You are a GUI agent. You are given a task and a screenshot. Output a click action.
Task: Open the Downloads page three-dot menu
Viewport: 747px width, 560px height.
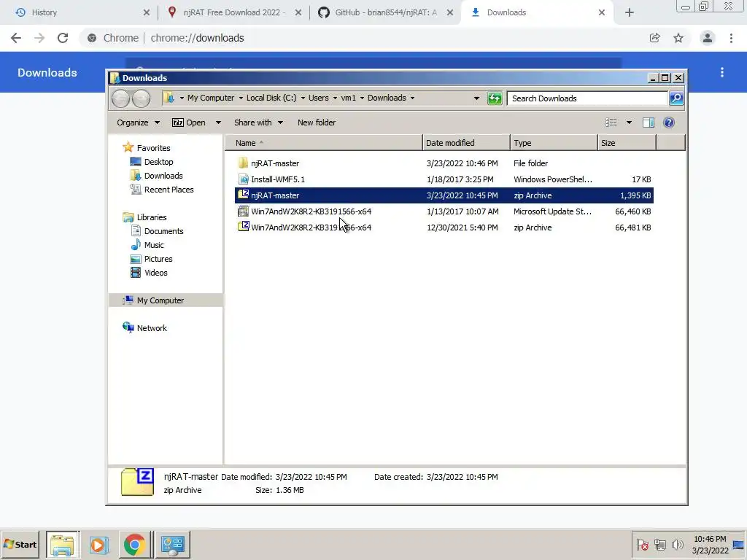point(722,72)
